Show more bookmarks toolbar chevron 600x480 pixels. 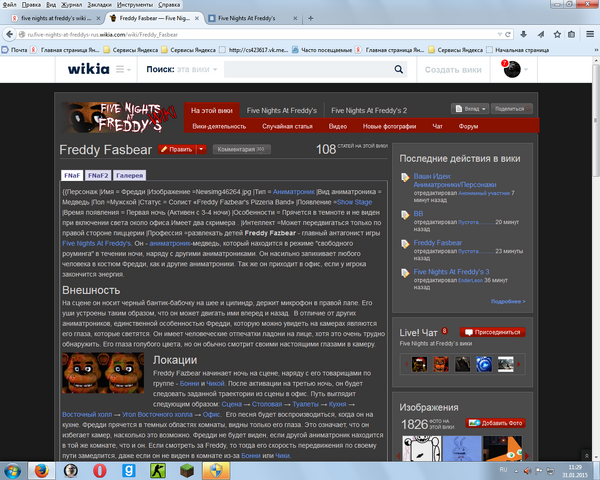tap(596, 50)
